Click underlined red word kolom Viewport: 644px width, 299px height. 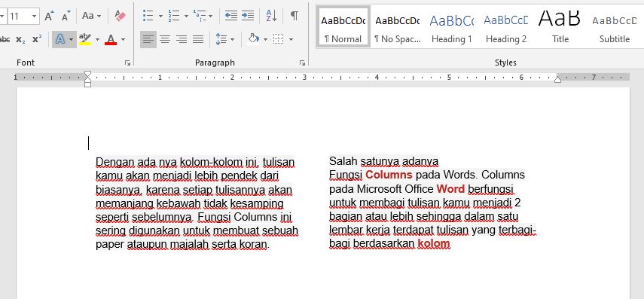(434, 244)
